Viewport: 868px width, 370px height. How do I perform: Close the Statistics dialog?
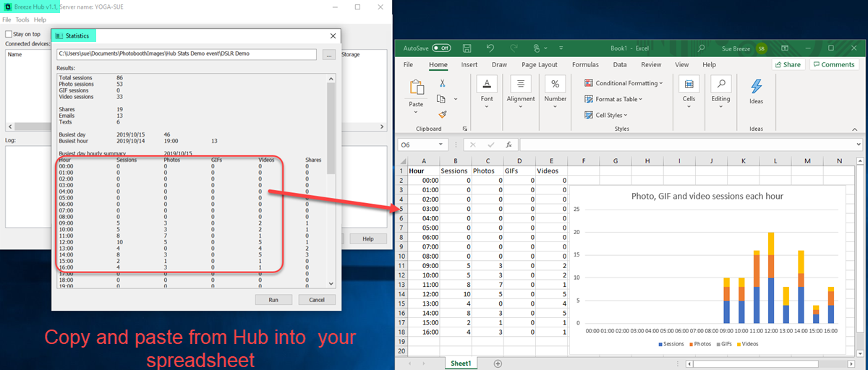pos(333,35)
